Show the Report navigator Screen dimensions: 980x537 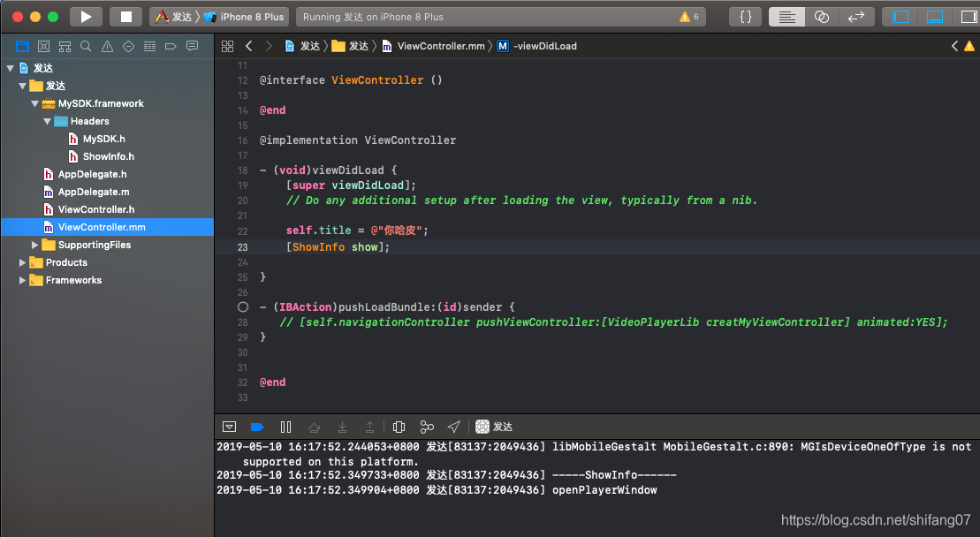192,46
